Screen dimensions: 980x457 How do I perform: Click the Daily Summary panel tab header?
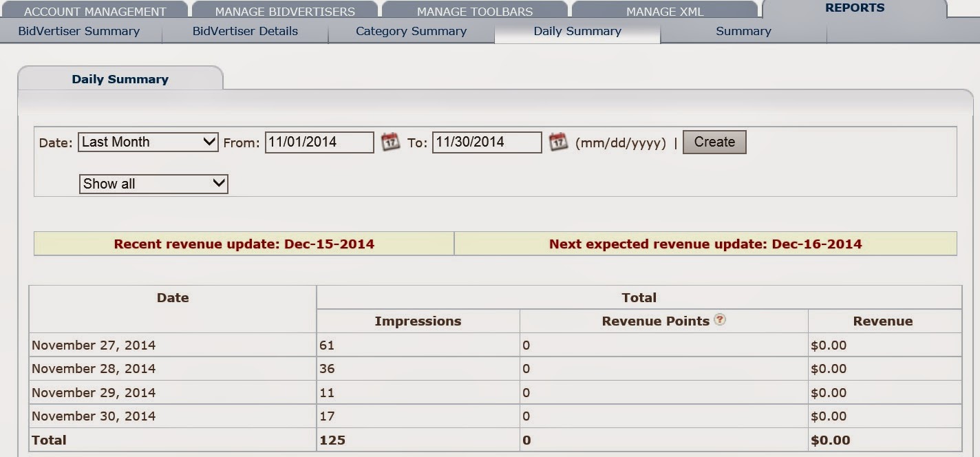coord(120,78)
